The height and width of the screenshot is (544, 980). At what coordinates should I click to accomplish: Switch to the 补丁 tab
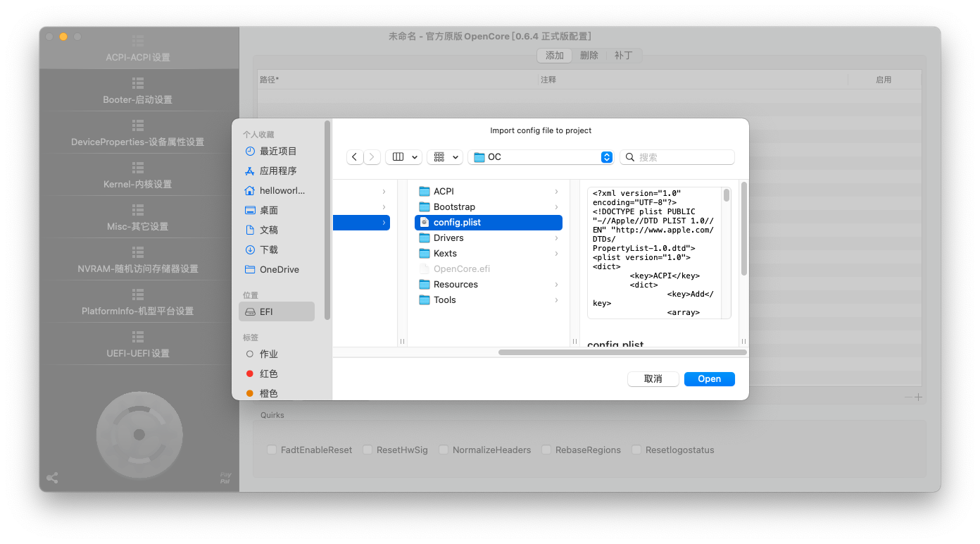[624, 56]
